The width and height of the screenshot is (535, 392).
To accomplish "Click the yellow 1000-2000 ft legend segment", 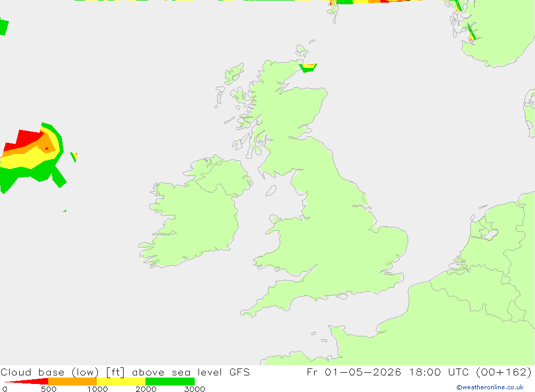I will click(x=121, y=381).
